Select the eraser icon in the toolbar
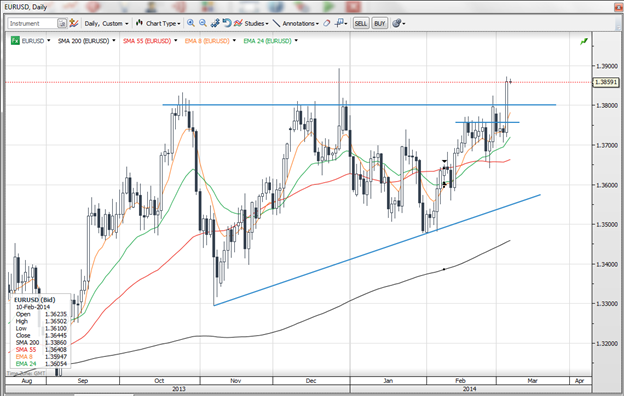Viewport: 624px width, 396px height. pos(326,23)
